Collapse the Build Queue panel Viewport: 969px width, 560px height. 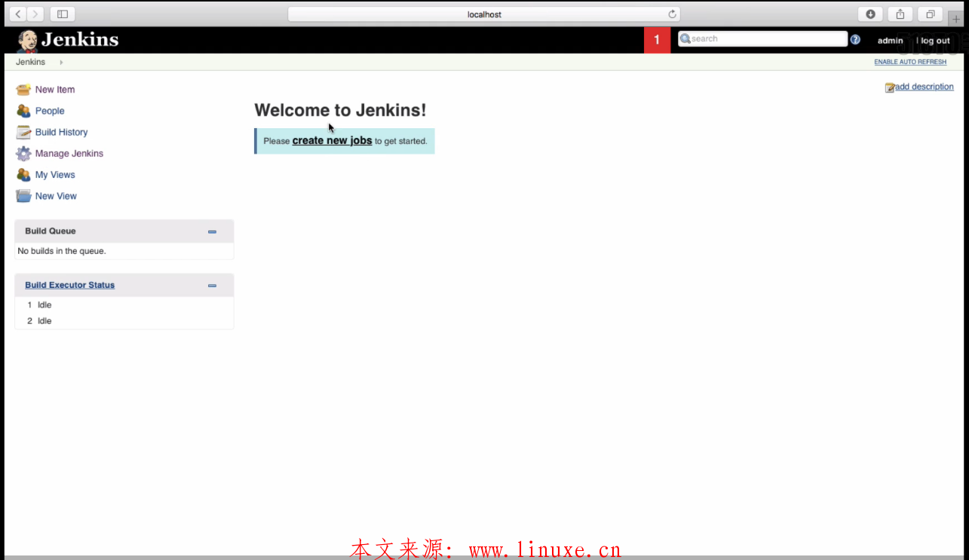coord(212,231)
